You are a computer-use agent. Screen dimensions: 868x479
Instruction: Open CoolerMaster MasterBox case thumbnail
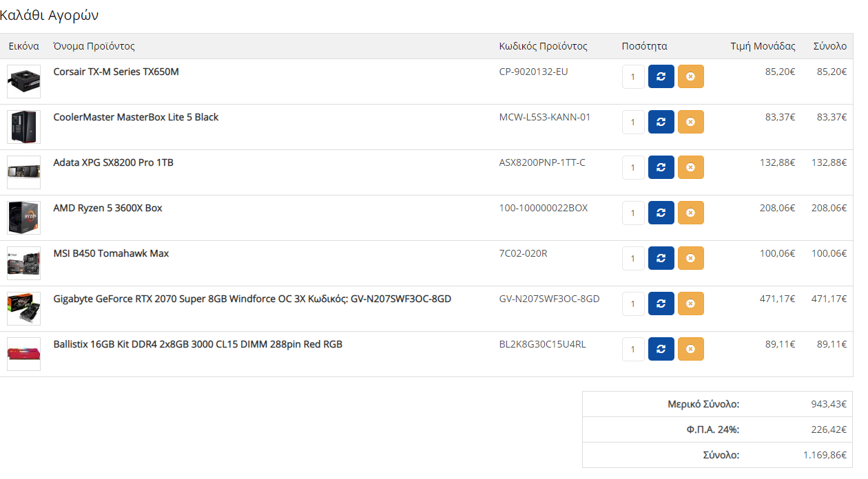23,127
